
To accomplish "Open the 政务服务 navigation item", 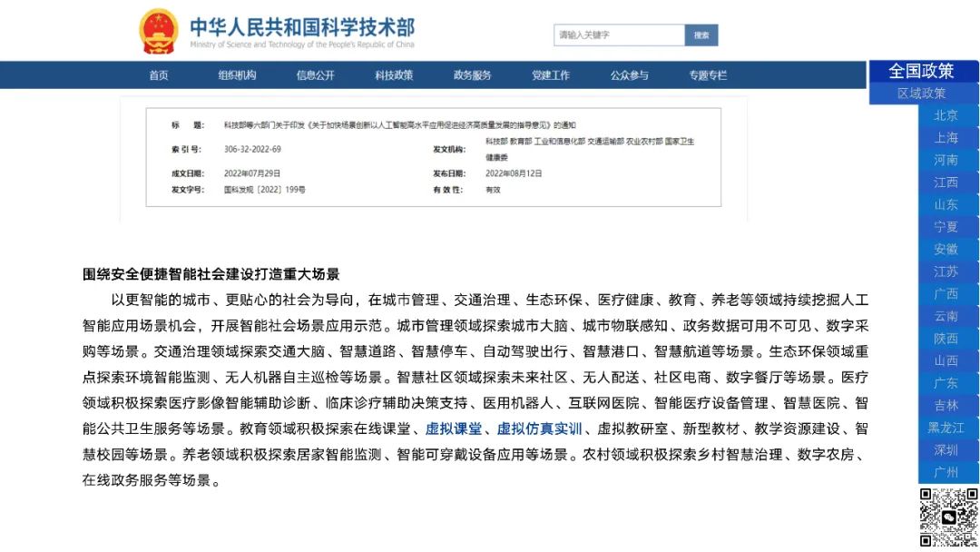I will point(472,75).
